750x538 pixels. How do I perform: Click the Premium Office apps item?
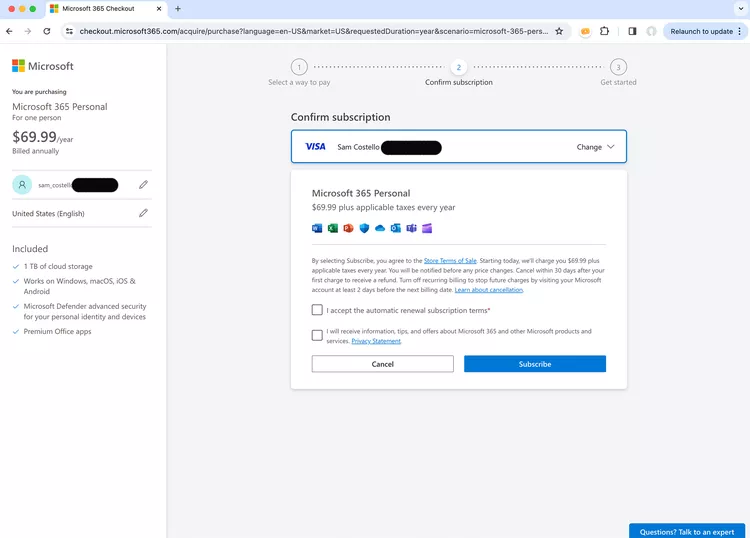click(57, 331)
